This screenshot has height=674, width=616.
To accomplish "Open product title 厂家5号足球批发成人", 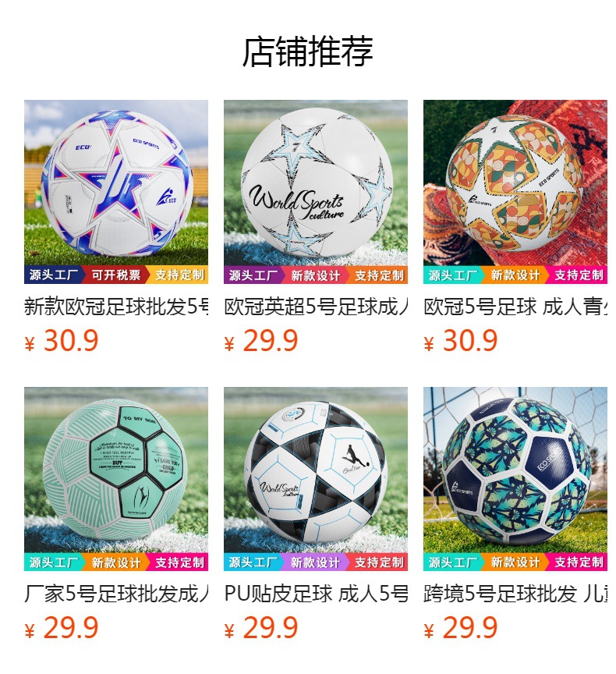I will click(116, 594).
